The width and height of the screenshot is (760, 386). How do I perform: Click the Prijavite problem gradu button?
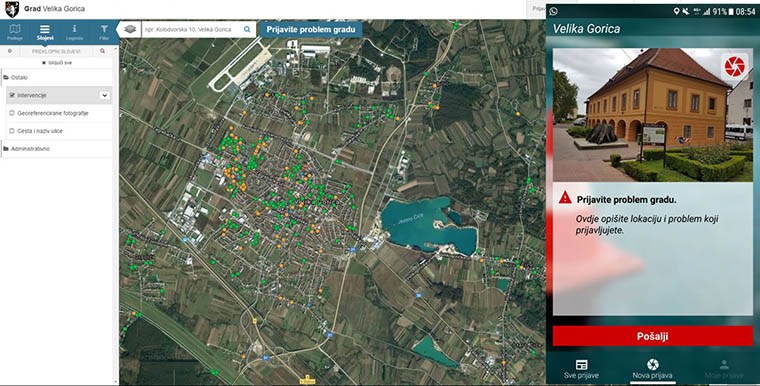pos(311,30)
